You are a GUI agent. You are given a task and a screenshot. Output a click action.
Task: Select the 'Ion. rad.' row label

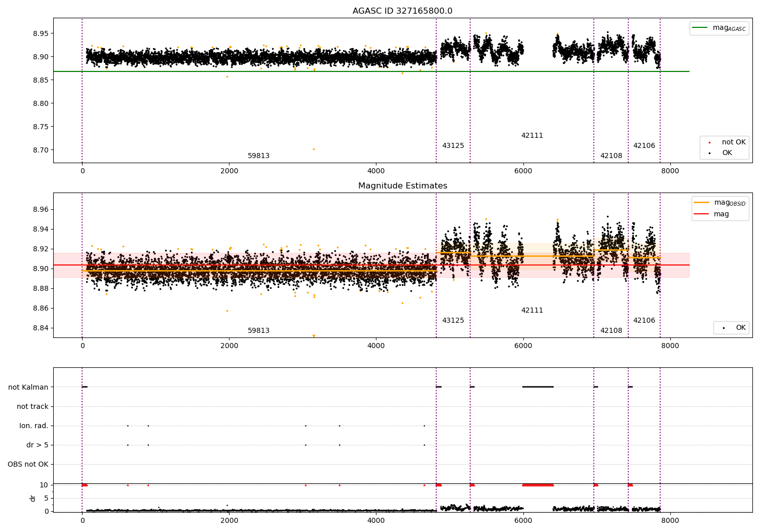tap(34, 426)
